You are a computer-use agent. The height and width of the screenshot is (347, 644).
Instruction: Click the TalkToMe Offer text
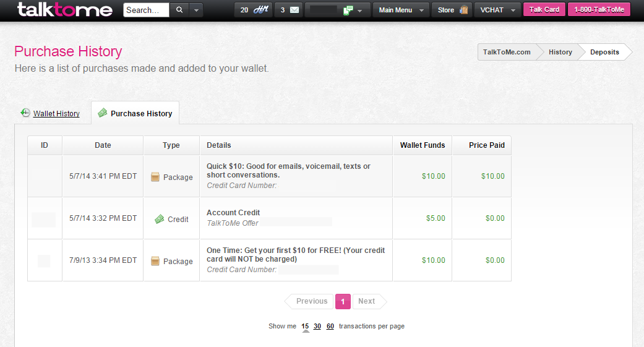coord(233,223)
